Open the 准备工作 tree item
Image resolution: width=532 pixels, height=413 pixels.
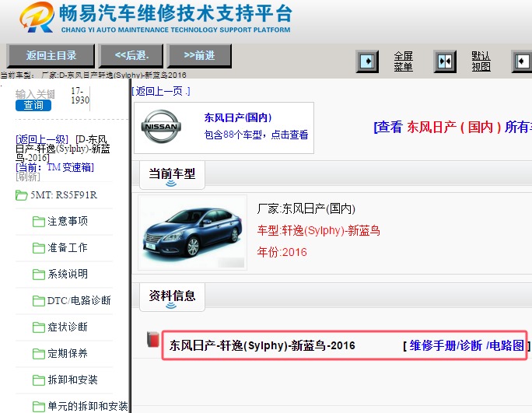[x=68, y=248]
